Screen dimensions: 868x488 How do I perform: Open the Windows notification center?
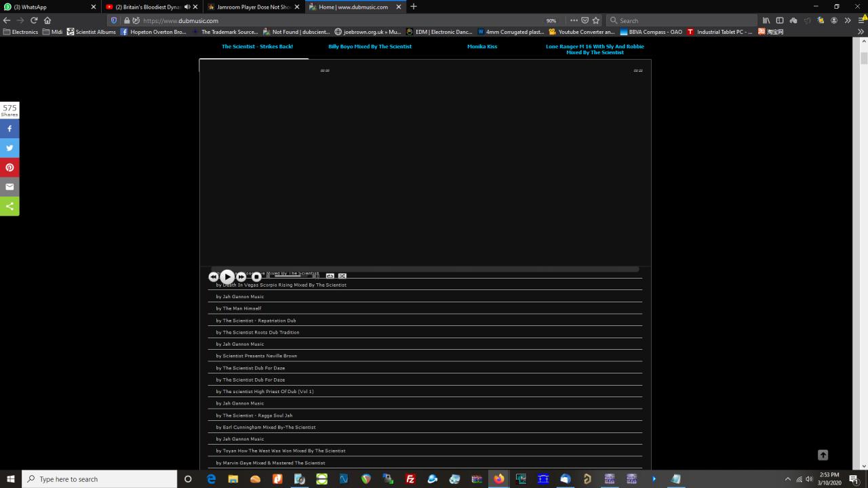(854, 479)
